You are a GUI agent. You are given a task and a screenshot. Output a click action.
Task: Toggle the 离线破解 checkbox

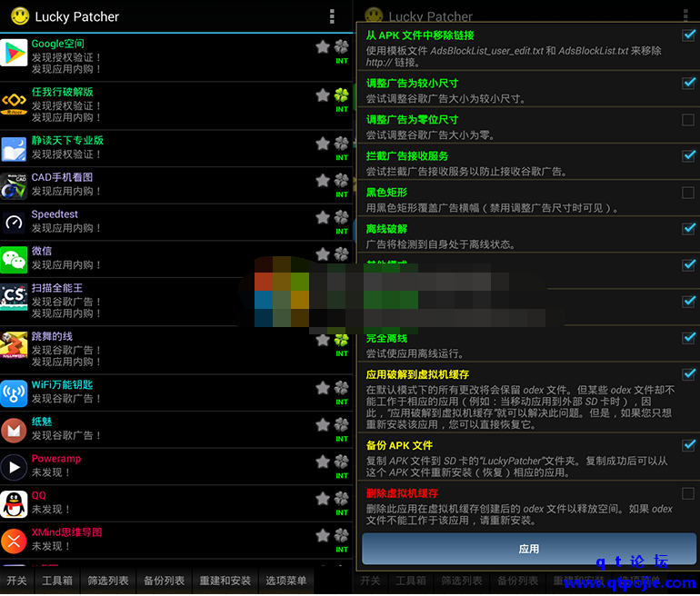click(x=688, y=229)
